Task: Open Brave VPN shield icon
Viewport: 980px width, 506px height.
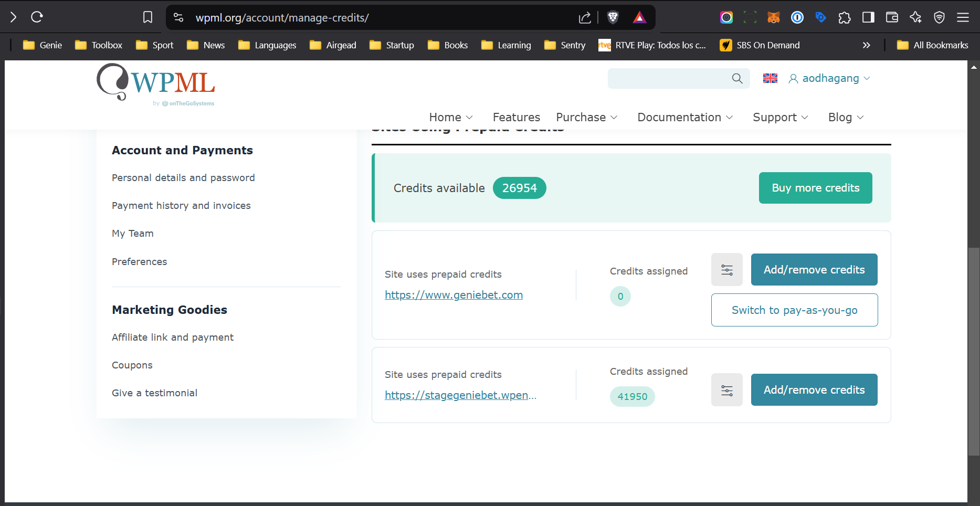Action: pos(939,17)
